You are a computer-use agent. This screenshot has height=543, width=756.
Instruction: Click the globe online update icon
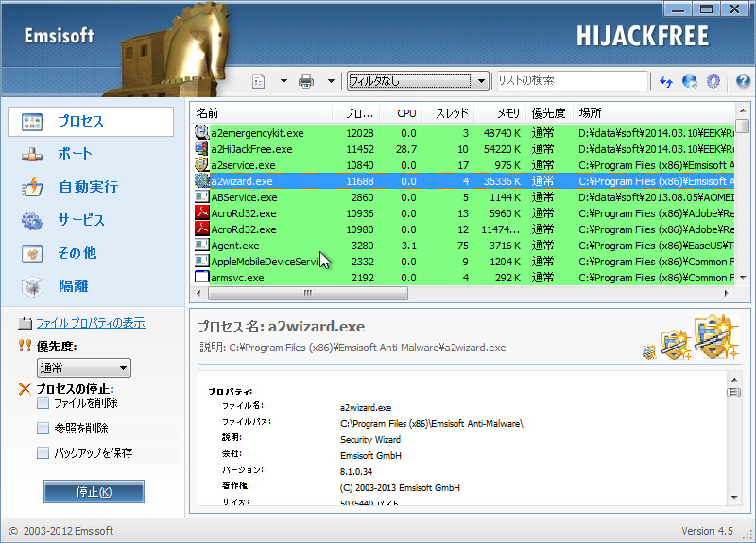click(x=690, y=81)
